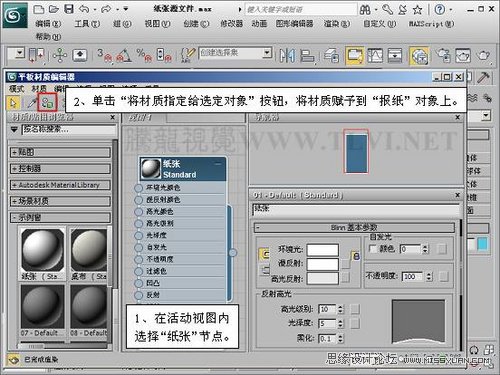Viewport: 500px width, 375px height.
Task: Click Assign Material to Selection button
Action: click(48, 102)
